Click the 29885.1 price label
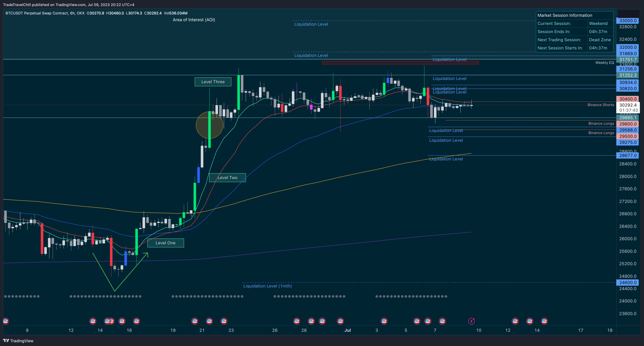The height and width of the screenshot is (346, 644). (627, 118)
